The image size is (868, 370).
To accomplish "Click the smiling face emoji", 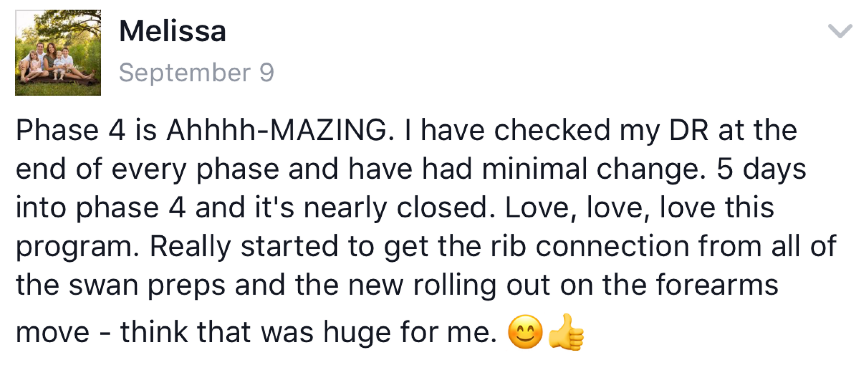I will point(525,332).
